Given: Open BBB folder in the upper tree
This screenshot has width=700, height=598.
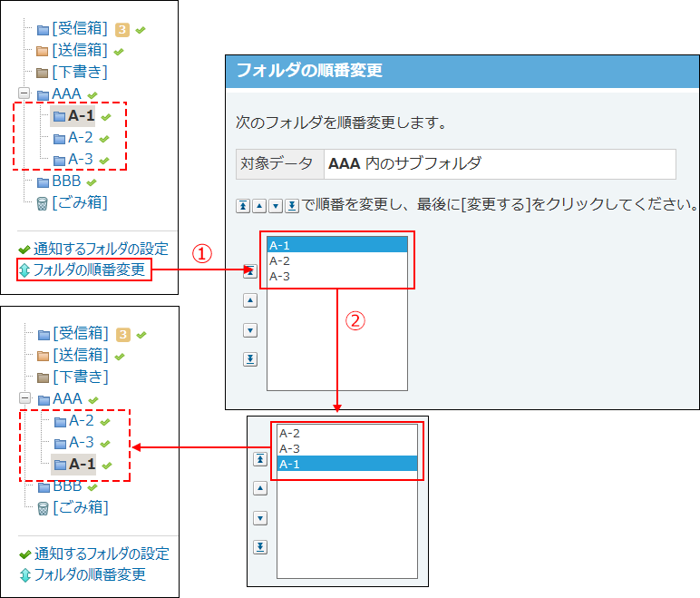Looking at the screenshot, I should 66,181.
